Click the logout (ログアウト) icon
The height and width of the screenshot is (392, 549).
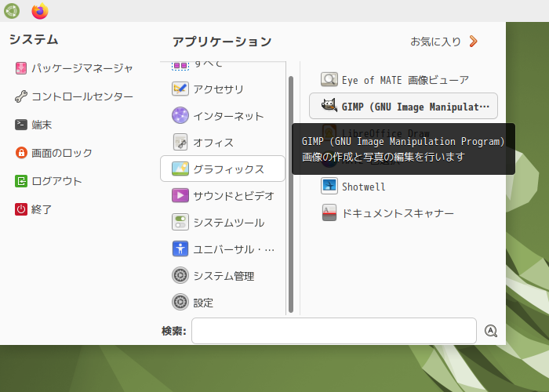tap(21, 181)
